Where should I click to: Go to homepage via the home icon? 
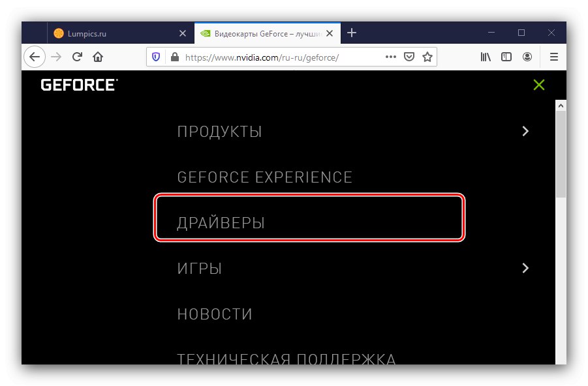point(97,57)
